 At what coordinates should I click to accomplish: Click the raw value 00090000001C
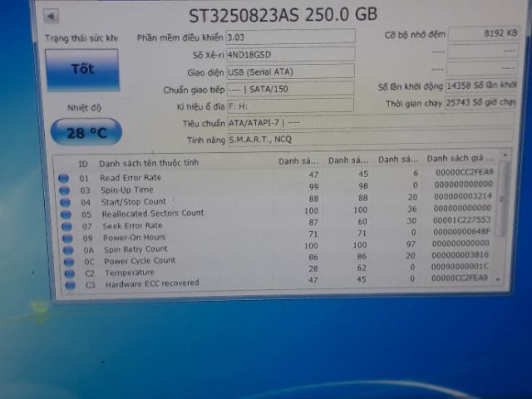pos(460,267)
